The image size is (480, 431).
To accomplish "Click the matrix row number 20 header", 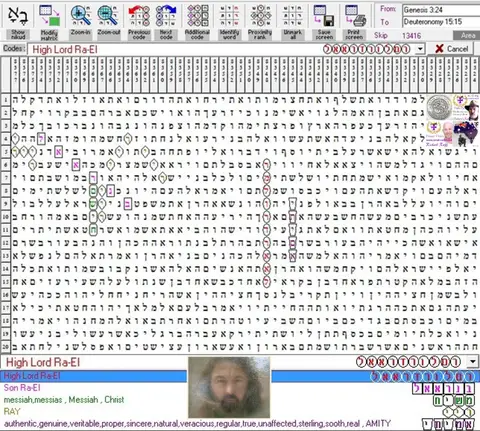I will click(x=6, y=347).
